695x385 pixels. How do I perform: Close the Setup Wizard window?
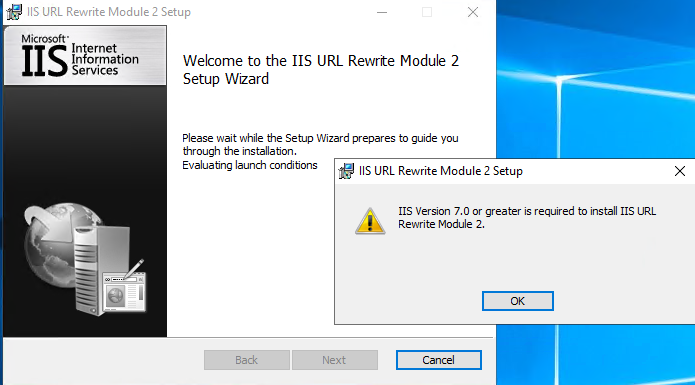click(473, 12)
